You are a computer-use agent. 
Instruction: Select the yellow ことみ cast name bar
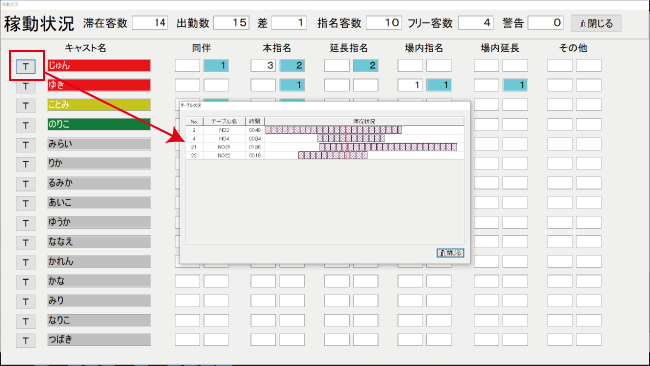[99, 104]
